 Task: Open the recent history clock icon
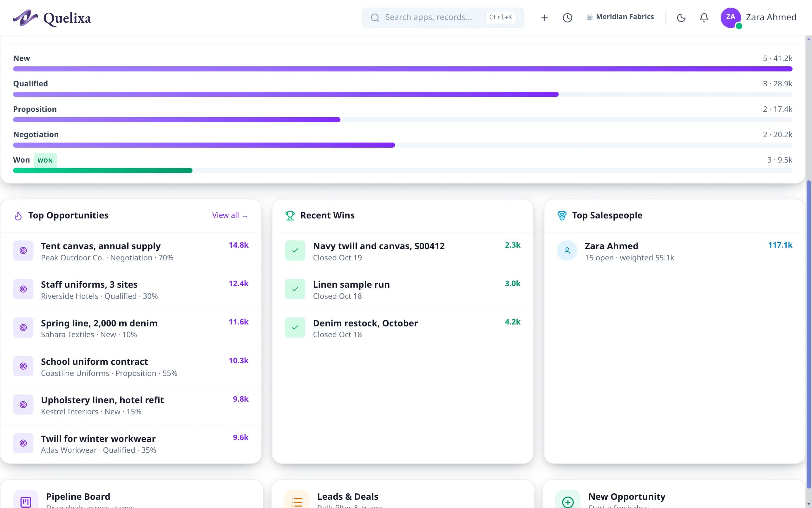(x=567, y=17)
